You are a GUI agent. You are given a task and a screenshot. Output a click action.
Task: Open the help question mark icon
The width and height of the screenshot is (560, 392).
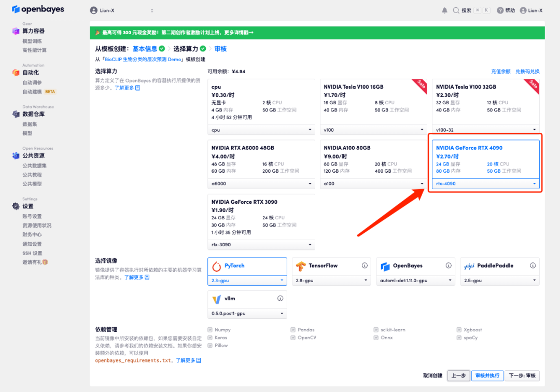[x=500, y=10]
